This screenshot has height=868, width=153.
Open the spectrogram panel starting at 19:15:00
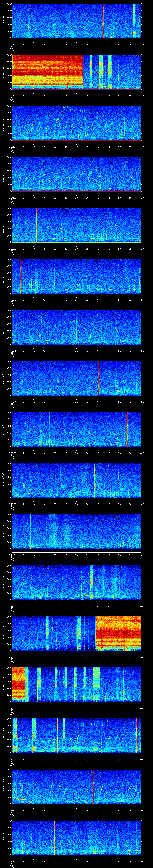click(x=77, y=736)
